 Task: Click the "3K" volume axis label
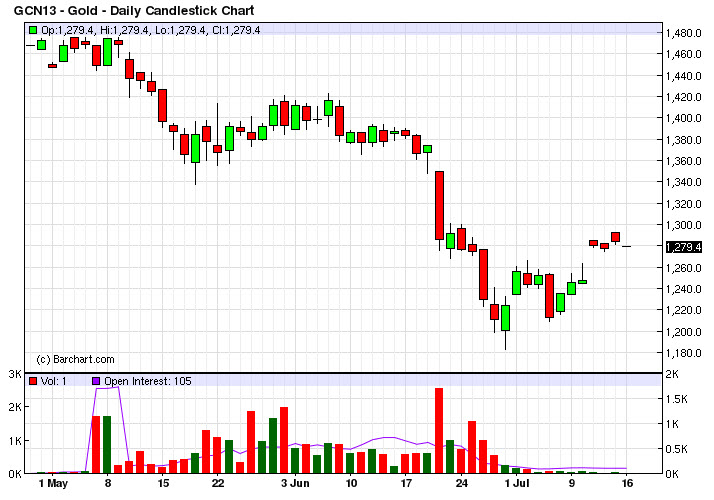[15, 374]
